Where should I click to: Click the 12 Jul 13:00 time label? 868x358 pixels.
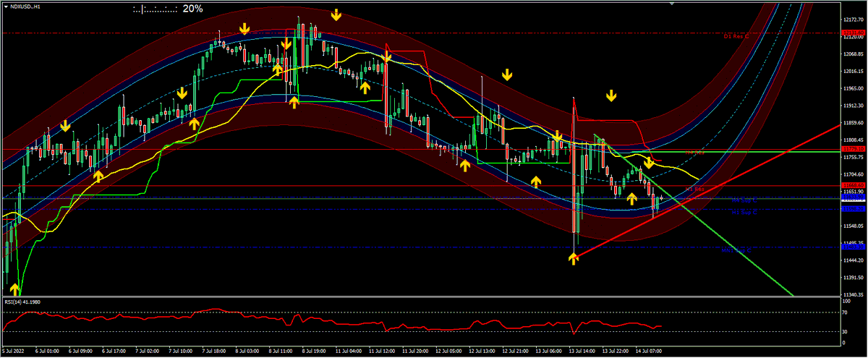pos(482,350)
